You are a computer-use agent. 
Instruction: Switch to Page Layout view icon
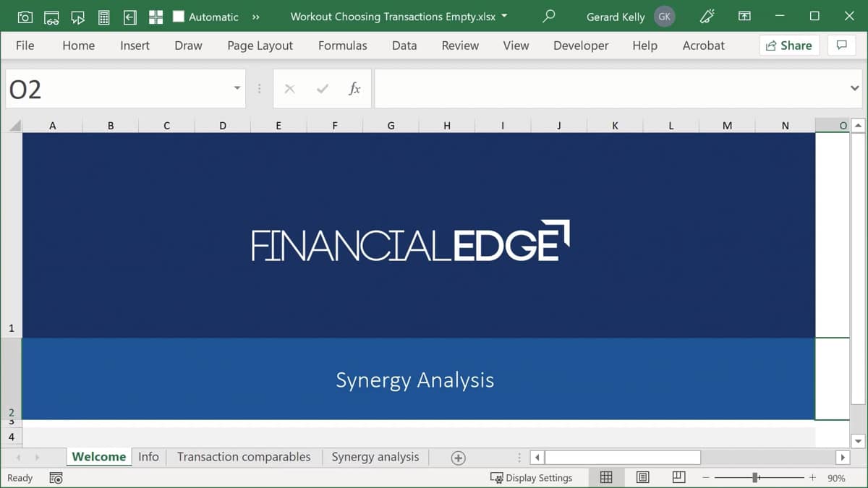point(642,478)
